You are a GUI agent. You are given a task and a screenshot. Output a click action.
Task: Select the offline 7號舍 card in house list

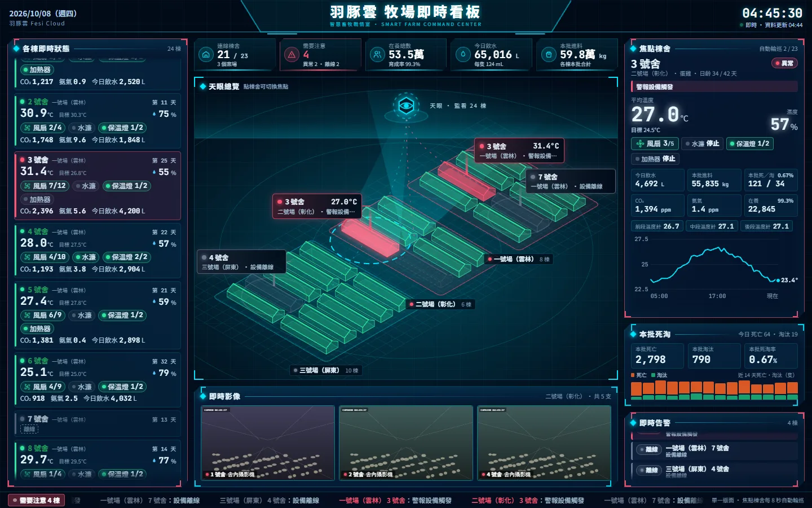point(97,423)
